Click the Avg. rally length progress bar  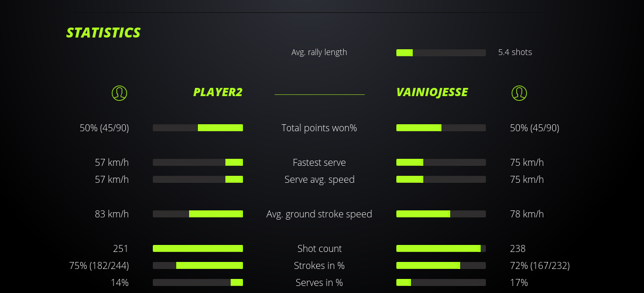(x=441, y=53)
